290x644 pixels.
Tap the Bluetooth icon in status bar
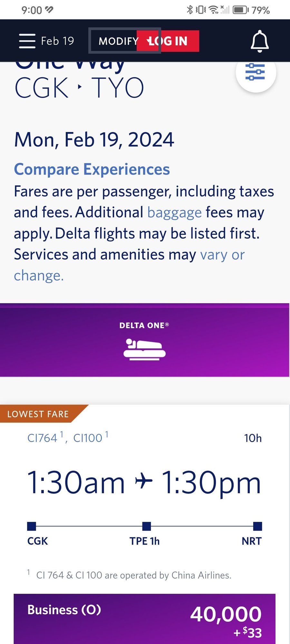click(x=190, y=10)
